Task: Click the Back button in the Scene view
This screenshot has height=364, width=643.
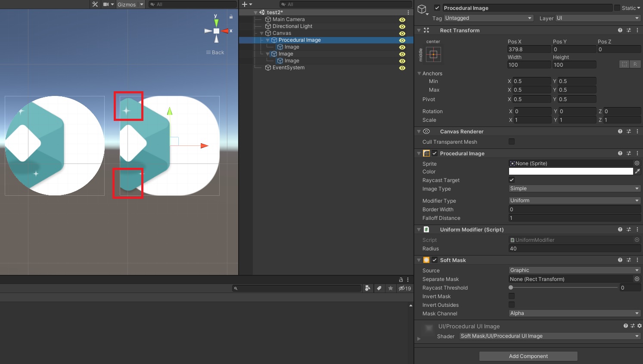Action: [214, 52]
